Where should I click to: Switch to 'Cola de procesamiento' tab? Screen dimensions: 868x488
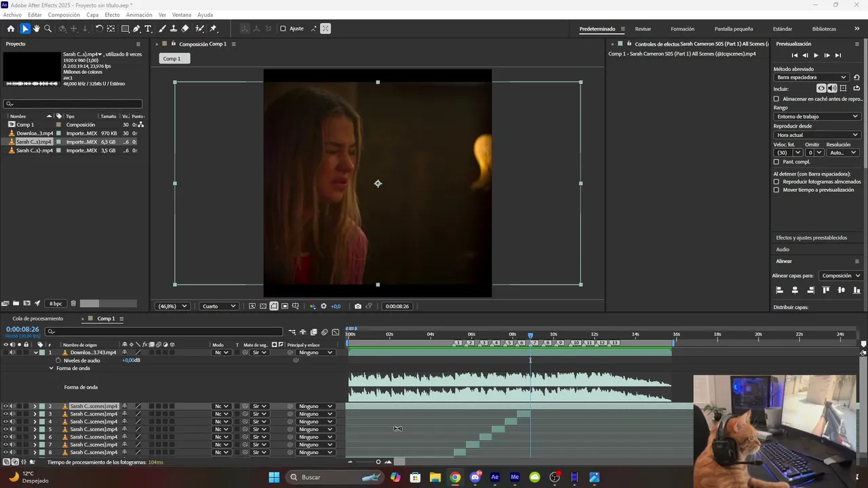click(38, 319)
